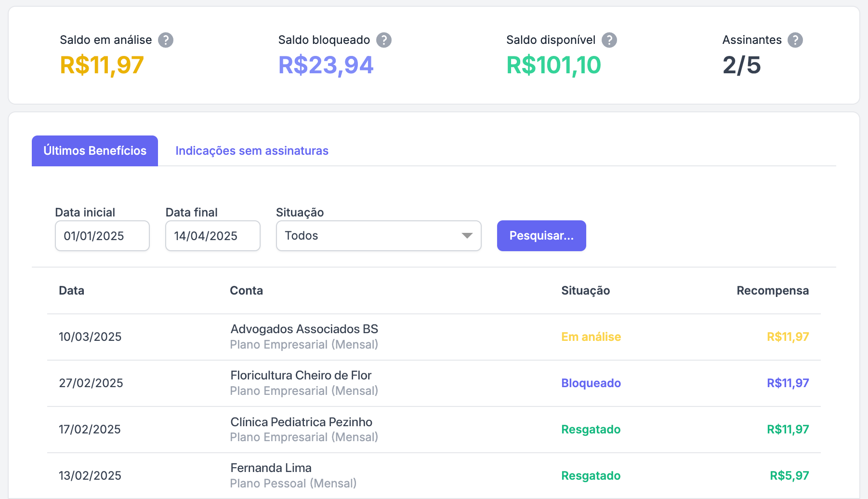Switch to Últimos Benefícios tab
The width and height of the screenshot is (868, 499).
pyautogui.click(x=95, y=151)
